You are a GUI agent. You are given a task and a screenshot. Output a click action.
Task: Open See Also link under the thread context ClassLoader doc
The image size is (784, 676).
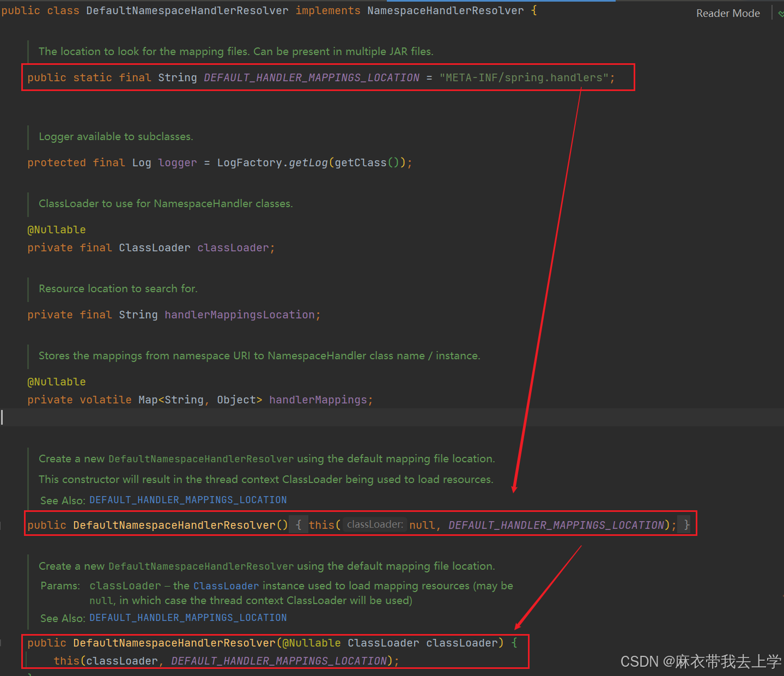pyautogui.click(x=188, y=500)
